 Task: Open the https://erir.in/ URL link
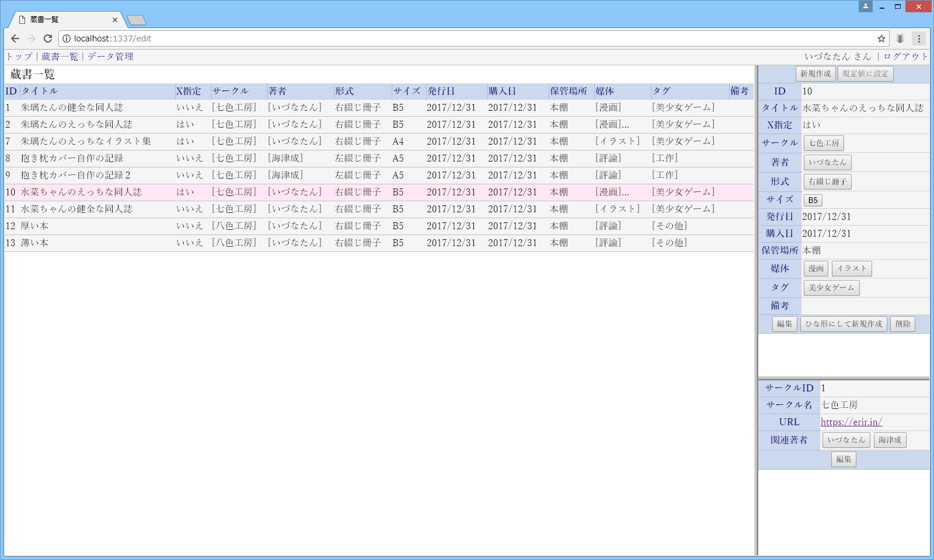pyautogui.click(x=851, y=422)
